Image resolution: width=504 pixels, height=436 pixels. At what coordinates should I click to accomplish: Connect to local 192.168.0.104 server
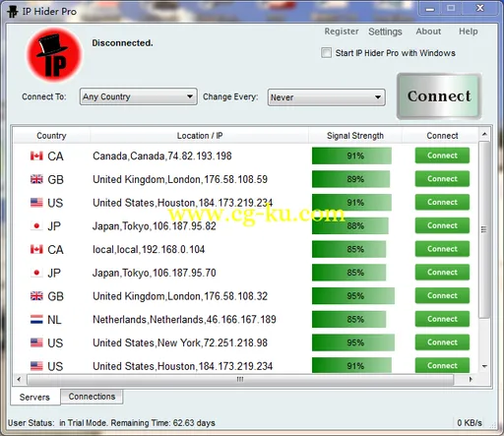[442, 249]
